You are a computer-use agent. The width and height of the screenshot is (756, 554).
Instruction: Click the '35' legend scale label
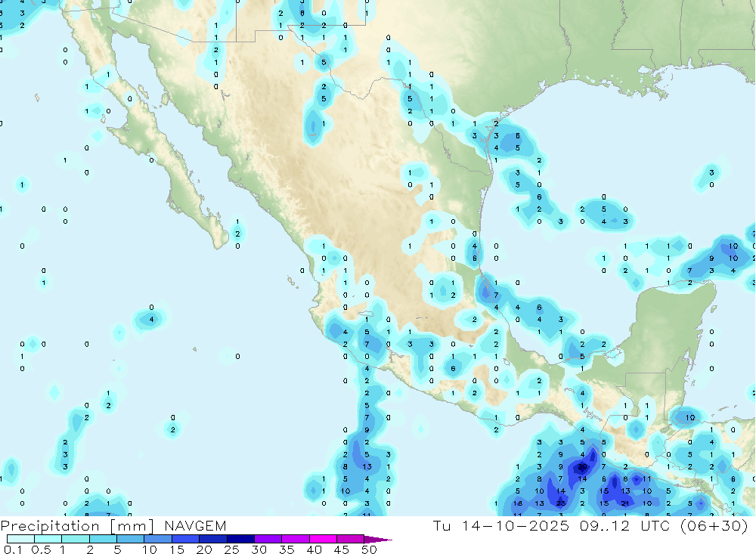pos(287,549)
